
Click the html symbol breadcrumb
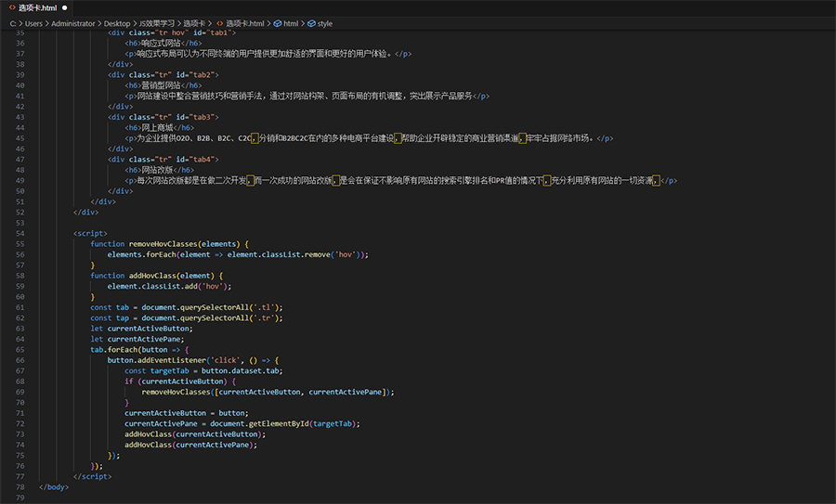coord(291,23)
